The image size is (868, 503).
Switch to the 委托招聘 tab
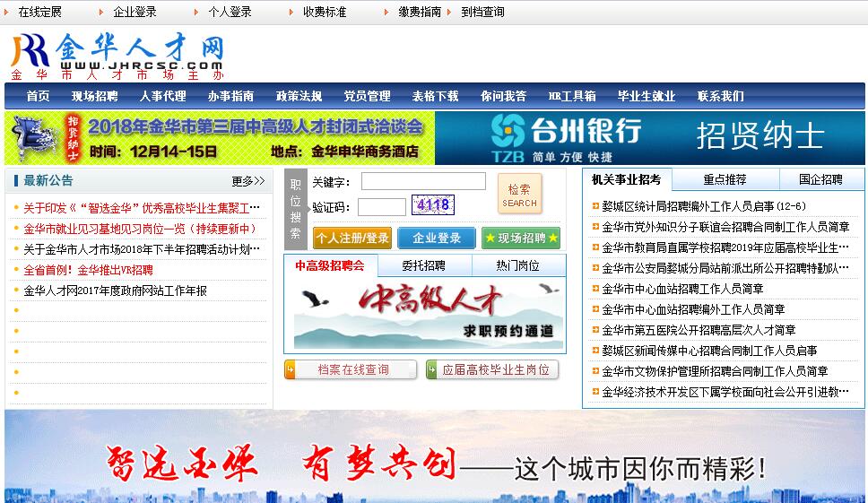click(x=422, y=265)
